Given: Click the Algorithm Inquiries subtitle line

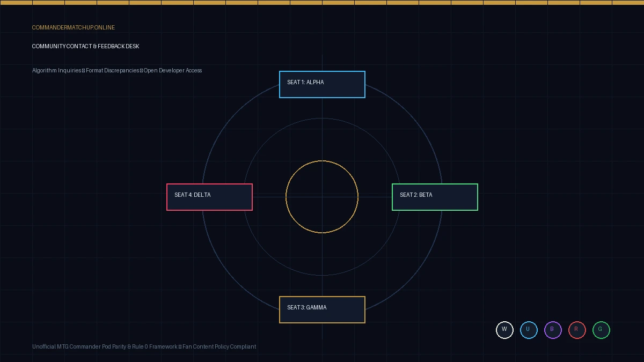Looking at the screenshot, I should click(117, 71).
